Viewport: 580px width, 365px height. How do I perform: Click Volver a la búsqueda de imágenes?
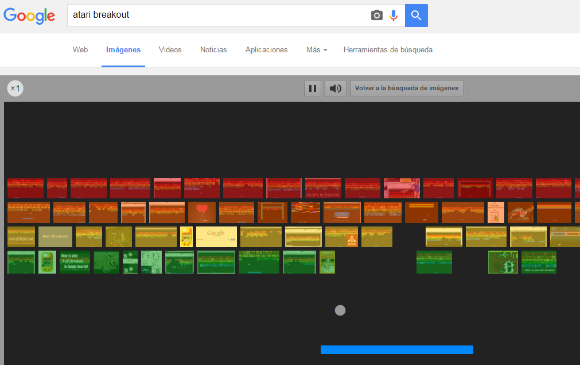407,88
